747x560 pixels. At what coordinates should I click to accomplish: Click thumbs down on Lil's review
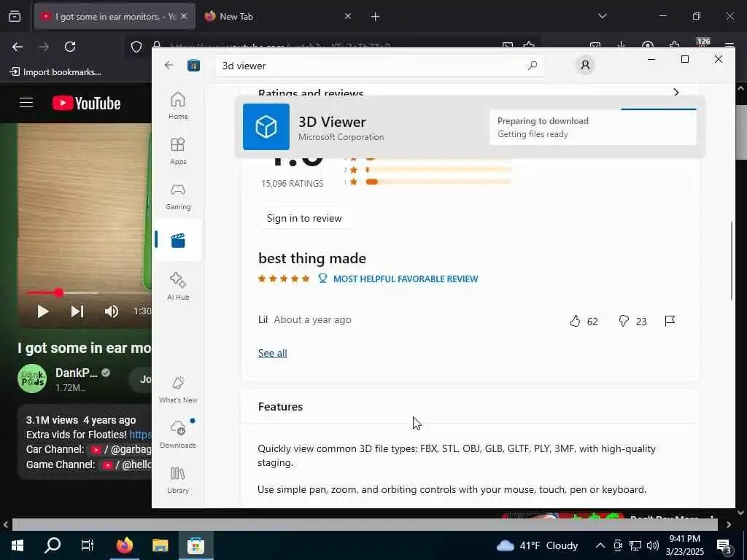[624, 321]
